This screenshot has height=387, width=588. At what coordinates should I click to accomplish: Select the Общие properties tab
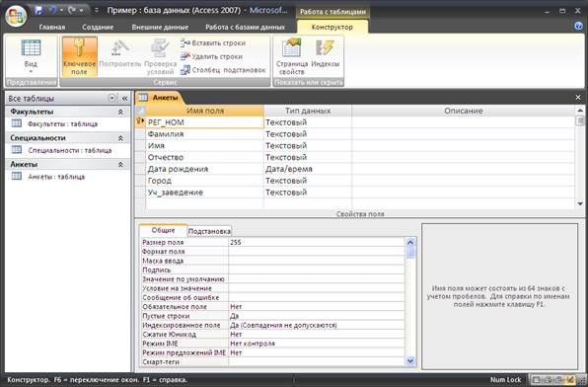pos(163,230)
